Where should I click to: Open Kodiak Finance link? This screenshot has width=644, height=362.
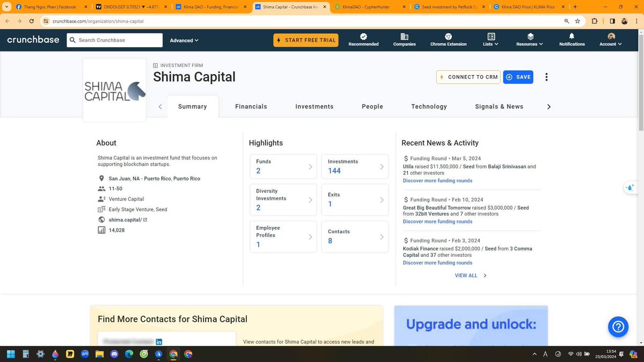click(421, 249)
